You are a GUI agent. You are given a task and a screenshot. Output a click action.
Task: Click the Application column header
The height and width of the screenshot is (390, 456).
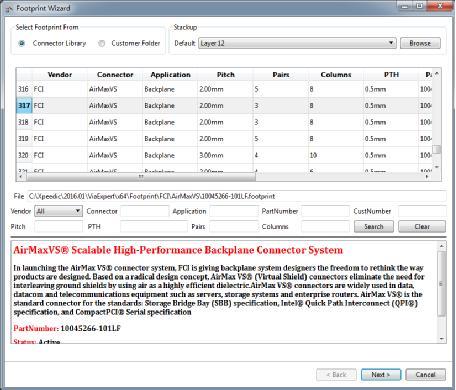point(170,75)
